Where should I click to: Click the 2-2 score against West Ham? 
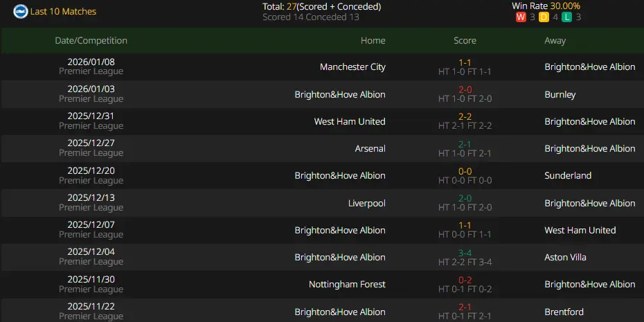coord(465,116)
